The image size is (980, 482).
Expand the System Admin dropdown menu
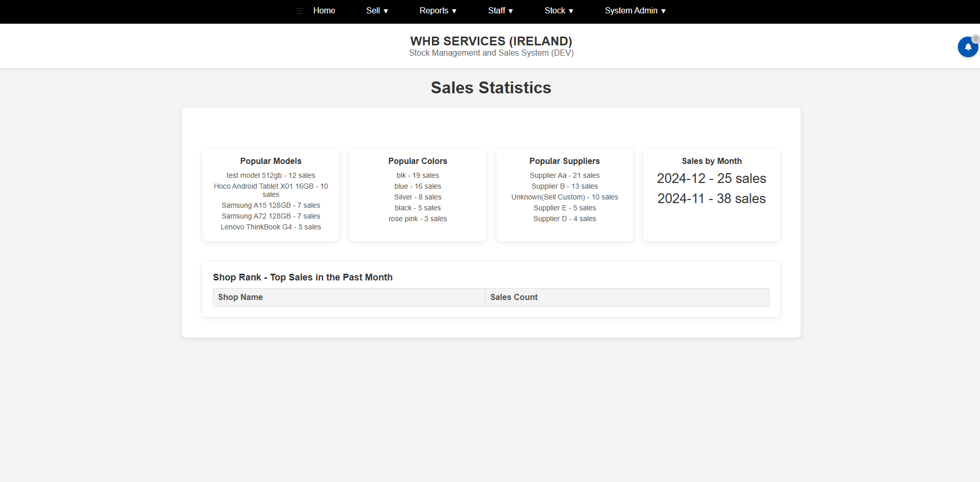click(635, 11)
